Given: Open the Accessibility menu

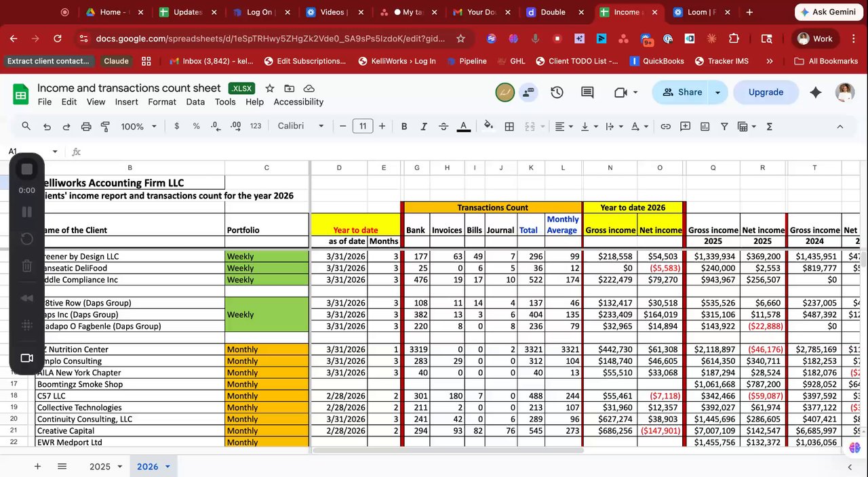Looking at the screenshot, I should 298,102.
